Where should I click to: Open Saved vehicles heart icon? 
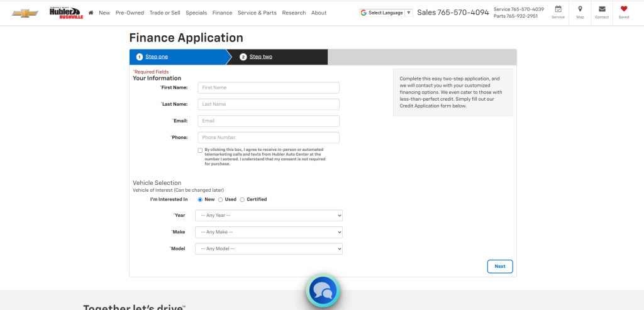[624, 9]
